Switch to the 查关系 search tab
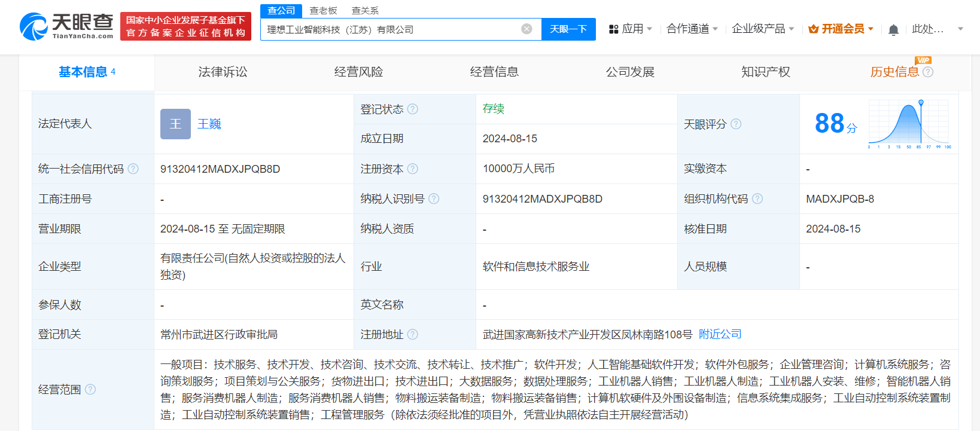Viewport: 980px width, 431px height. 365,10
